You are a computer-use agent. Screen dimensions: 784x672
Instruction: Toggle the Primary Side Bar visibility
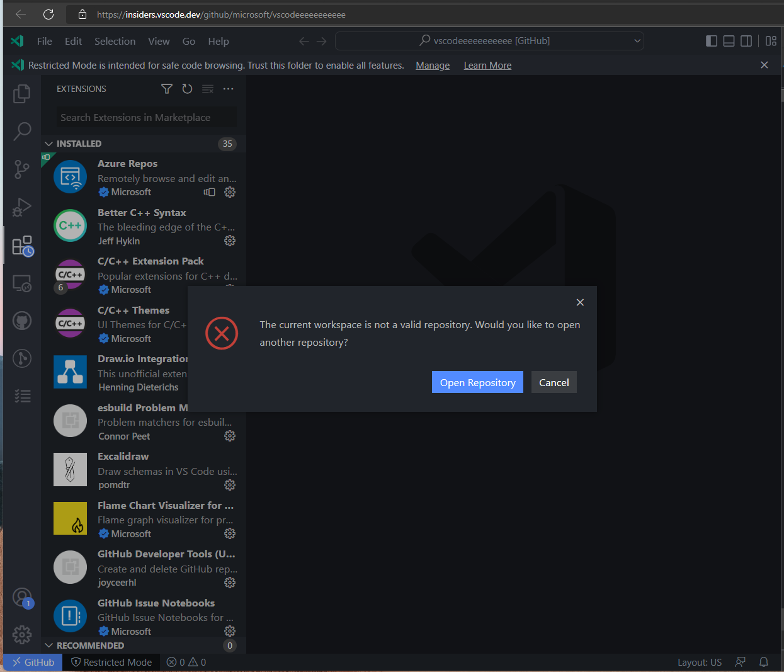point(711,40)
